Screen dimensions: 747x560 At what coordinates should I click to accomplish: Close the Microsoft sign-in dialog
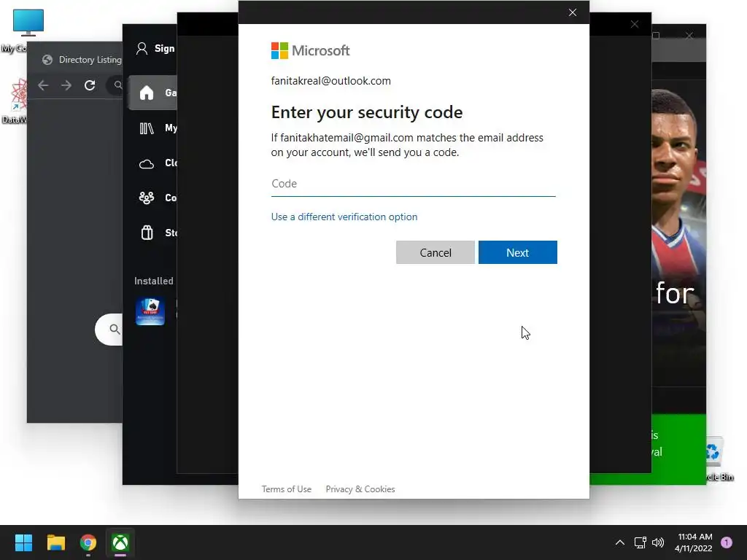[x=573, y=12]
